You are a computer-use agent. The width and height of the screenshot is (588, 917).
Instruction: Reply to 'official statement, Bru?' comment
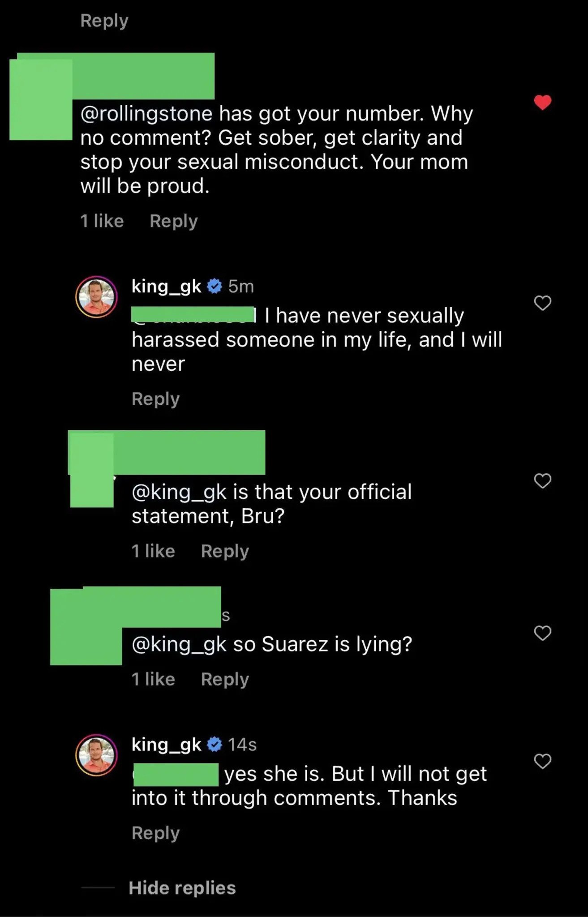(225, 551)
